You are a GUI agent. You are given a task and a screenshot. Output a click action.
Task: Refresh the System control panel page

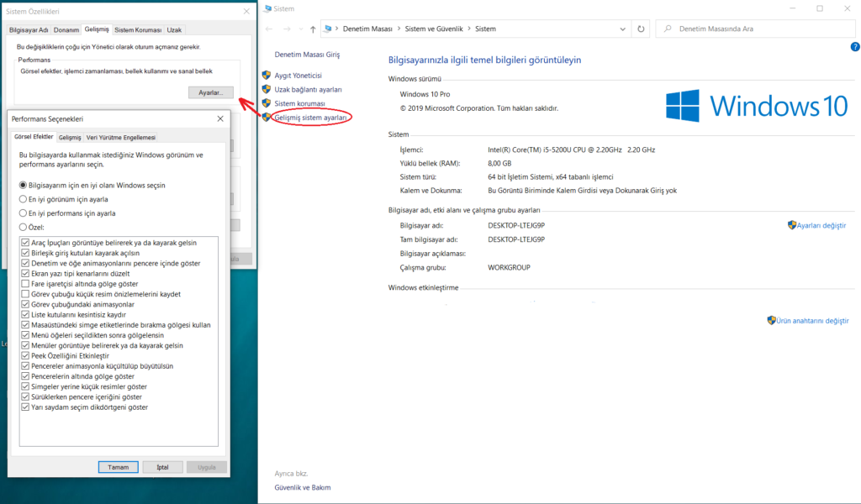point(641,29)
